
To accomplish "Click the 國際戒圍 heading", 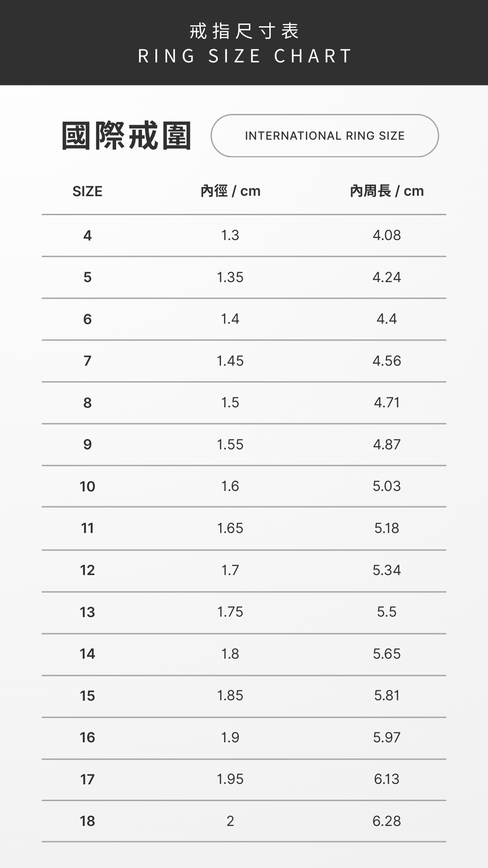I will [x=127, y=136].
